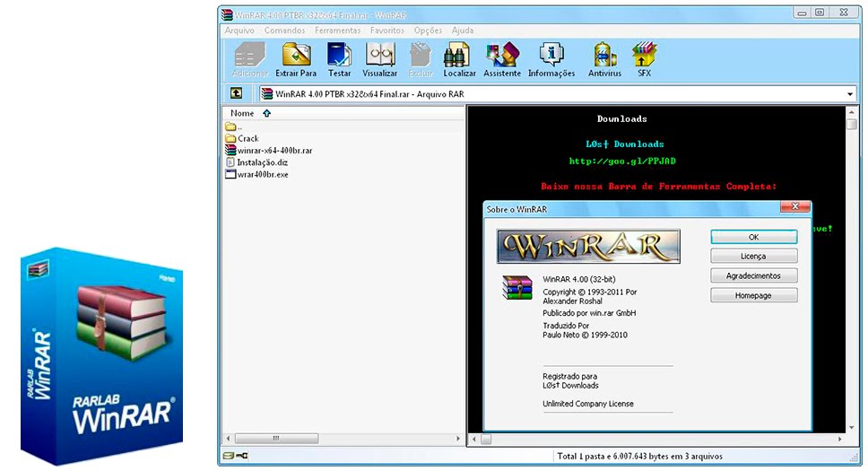Screen dimensions: 868x471
Task: Select the Crack folder icon
Action: click(x=230, y=138)
